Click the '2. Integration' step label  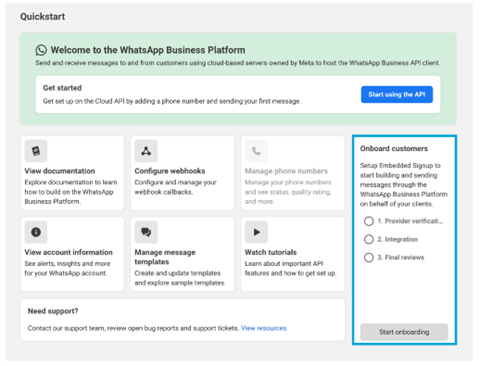[x=398, y=239]
